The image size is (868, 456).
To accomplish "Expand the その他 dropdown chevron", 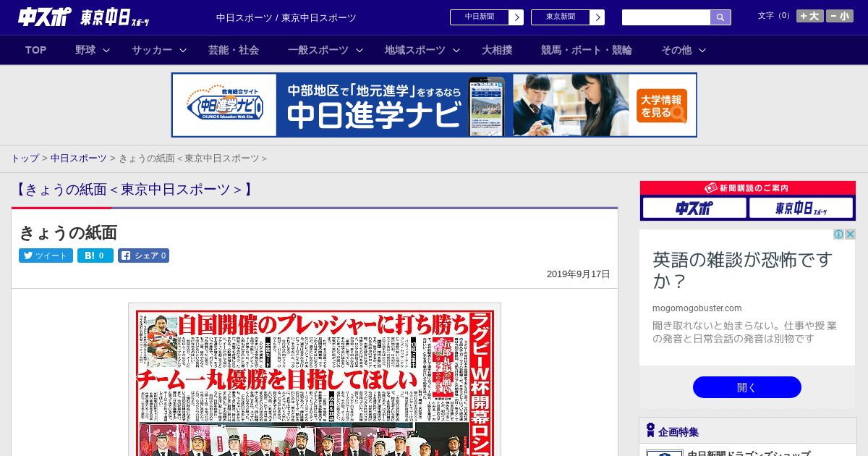I will click(702, 50).
